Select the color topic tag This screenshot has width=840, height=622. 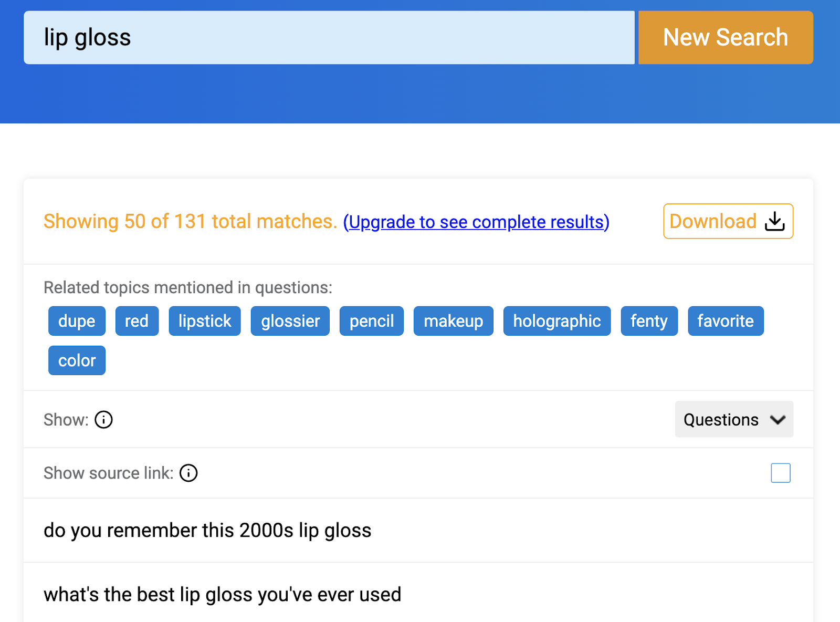tap(77, 360)
